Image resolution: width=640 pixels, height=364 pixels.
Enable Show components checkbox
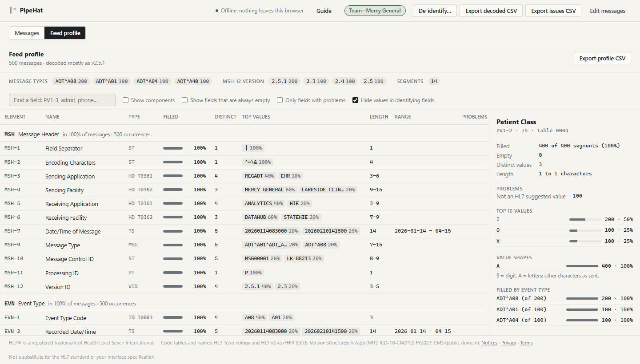pos(126,100)
